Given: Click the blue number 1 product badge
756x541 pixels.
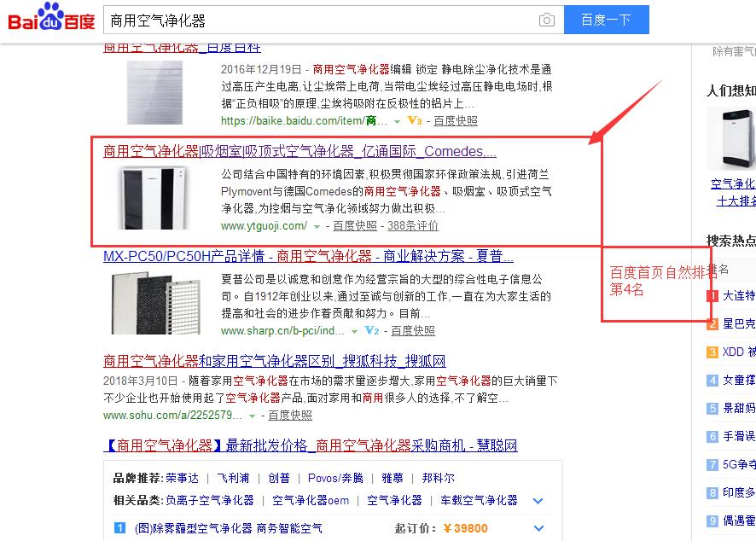Looking at the screenshot, I should (119, 528).
